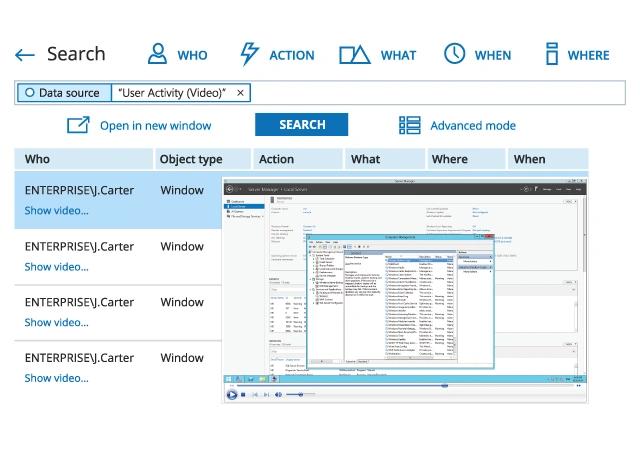Sort by the Action column header
Viewport: 640px width, 450px height.
tap(298, 159)
